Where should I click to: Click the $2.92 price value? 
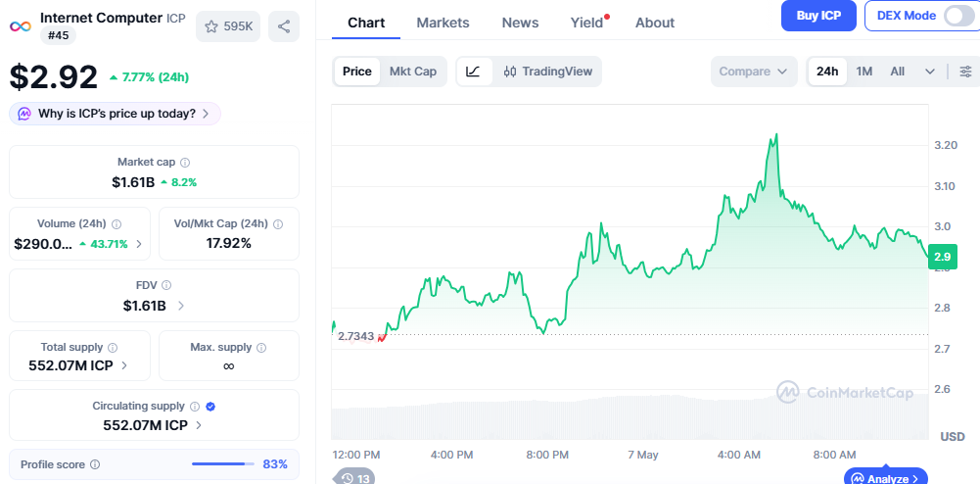click(x=53, y=77)
